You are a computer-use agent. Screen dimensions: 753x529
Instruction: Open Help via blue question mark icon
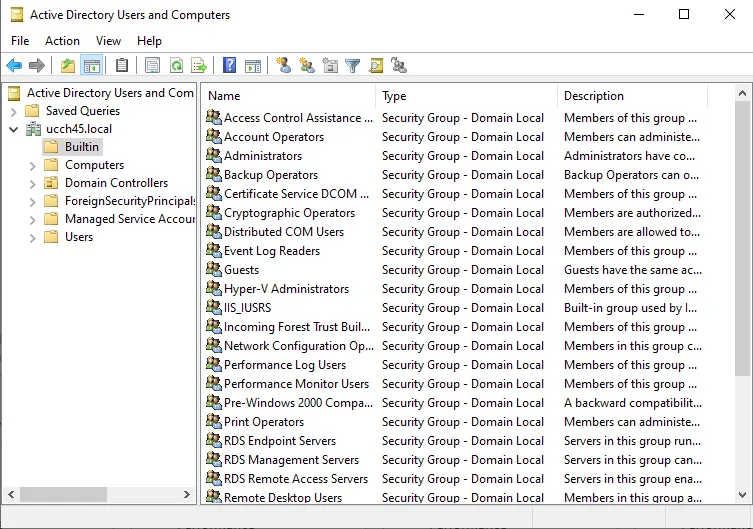(229, 66)
